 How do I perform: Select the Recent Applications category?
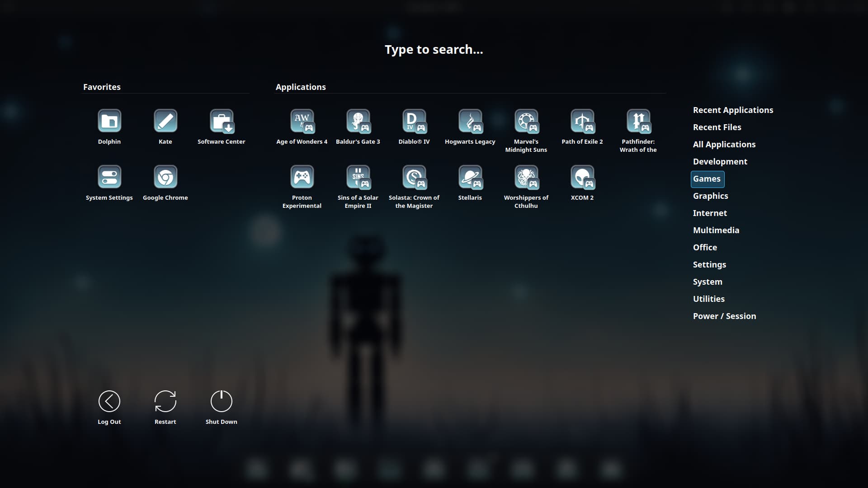(x=733, y=110)
